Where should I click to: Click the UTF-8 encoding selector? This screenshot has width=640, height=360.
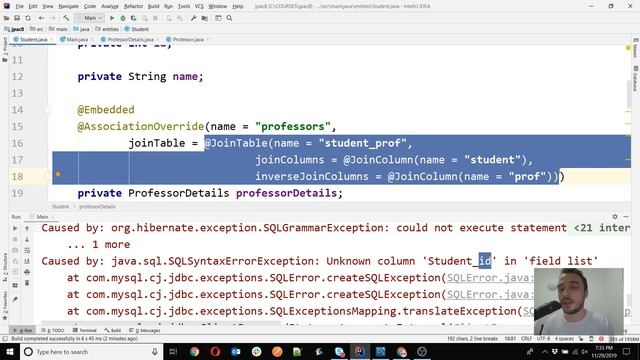543,339
